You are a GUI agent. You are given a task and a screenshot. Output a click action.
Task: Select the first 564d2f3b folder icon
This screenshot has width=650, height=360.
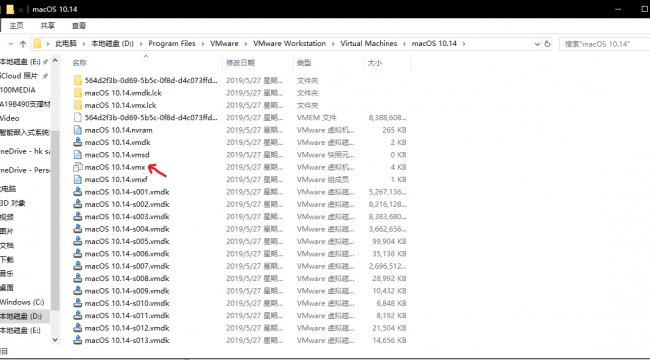coord(78,80)
